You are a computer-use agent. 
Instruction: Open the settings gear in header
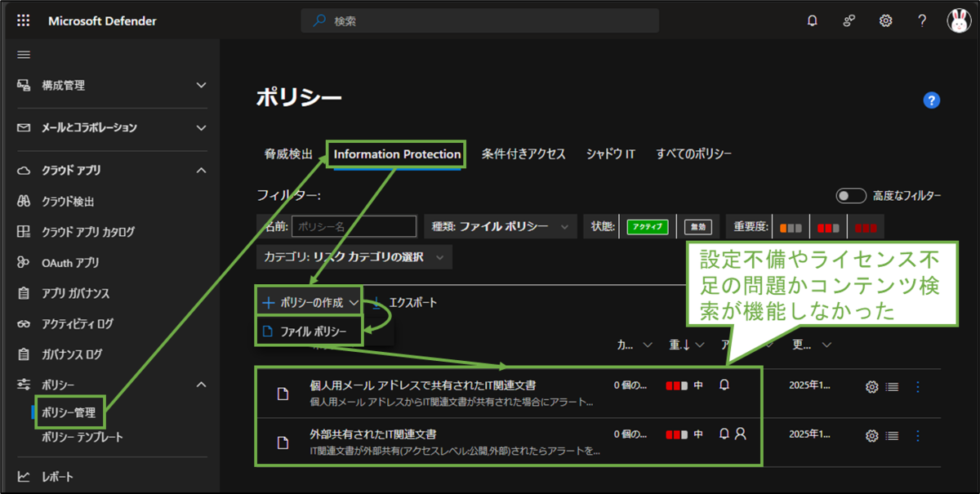885,20
